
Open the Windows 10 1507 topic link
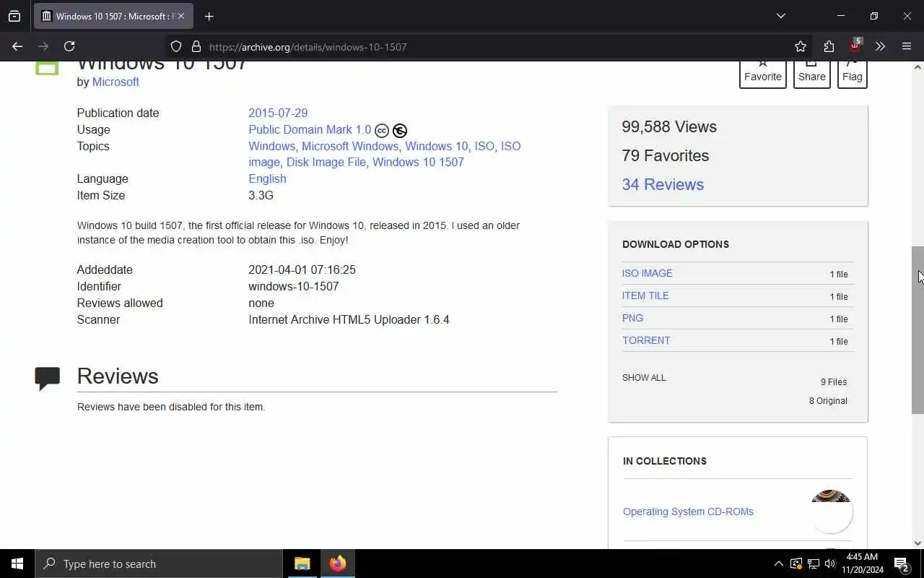tap(418, 162)
